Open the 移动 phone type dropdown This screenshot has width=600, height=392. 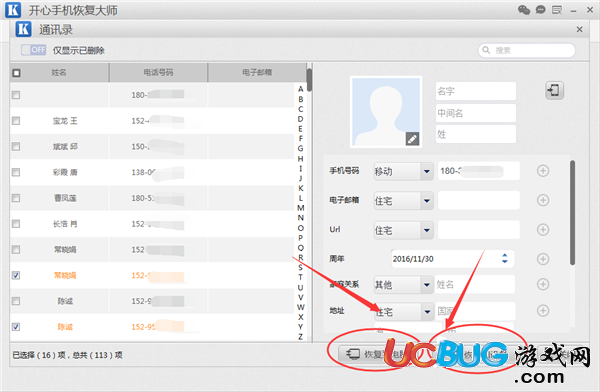[426, 171]
